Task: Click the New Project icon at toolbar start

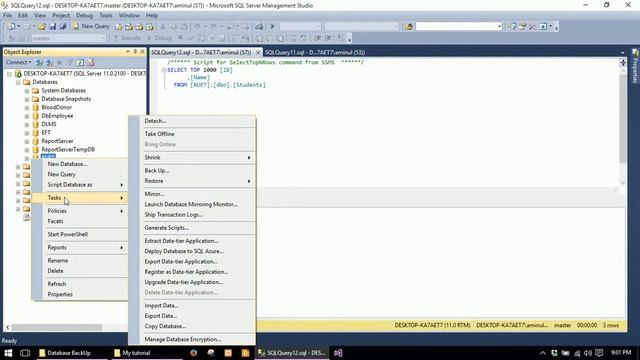Action: point(11,27)
